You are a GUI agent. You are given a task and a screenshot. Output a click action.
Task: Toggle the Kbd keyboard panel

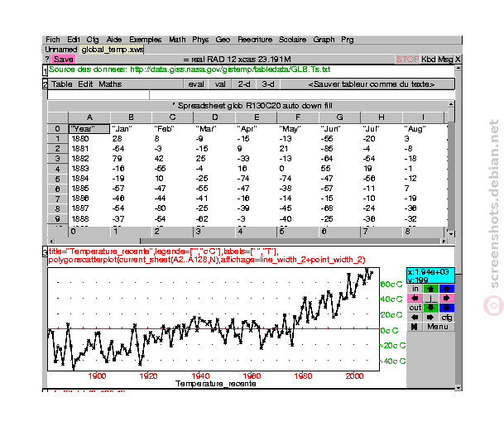click(428, 60)
